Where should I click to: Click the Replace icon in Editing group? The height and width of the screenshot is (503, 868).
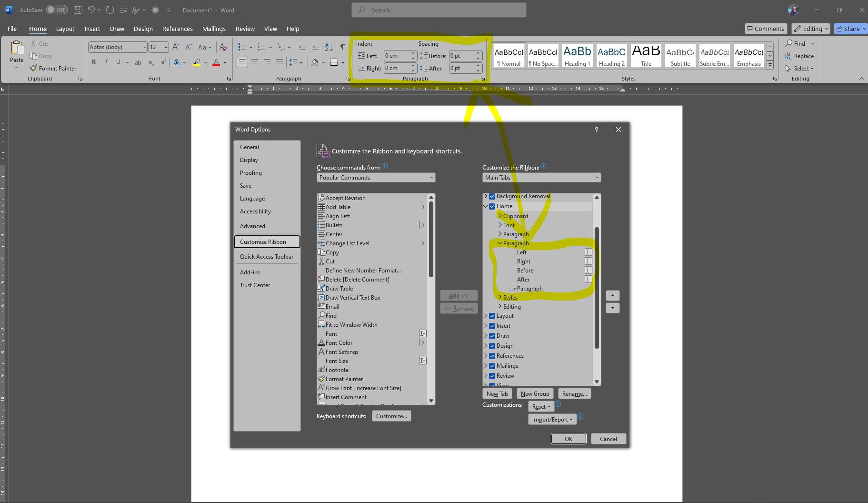point(799,56)
